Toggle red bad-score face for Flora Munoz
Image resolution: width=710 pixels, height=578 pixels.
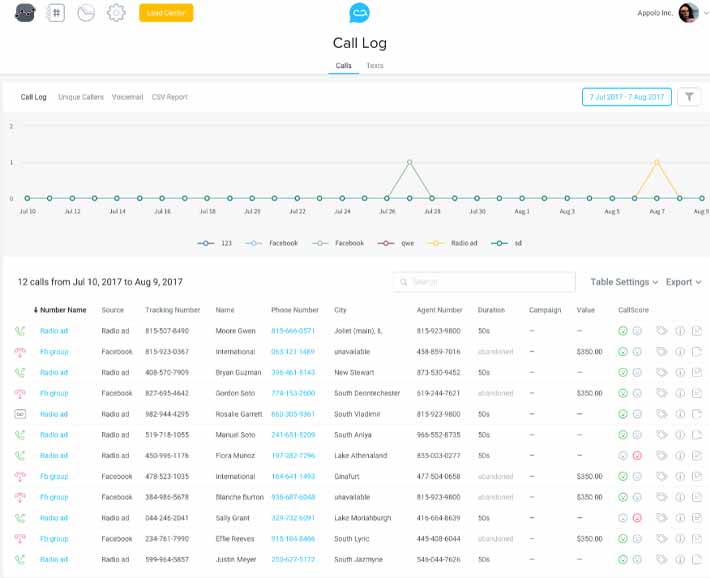tap(637, 456)
